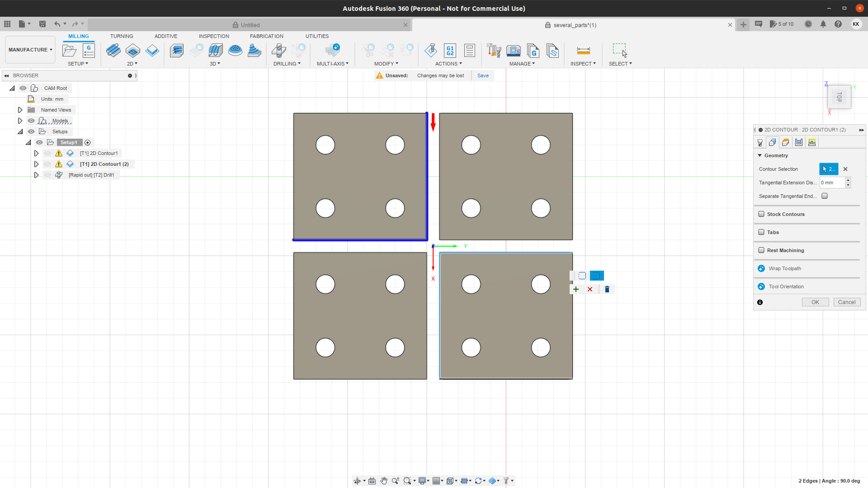Enable the Stock Contours checkbox

click(761, 214)
